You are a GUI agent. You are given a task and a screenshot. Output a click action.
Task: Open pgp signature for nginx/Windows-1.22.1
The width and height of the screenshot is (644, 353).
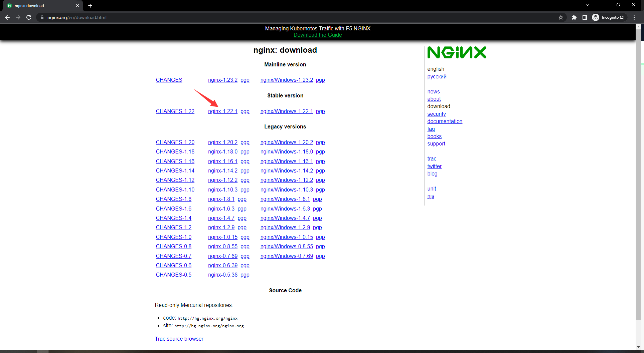pyautogui.click(x=320, y=111)
